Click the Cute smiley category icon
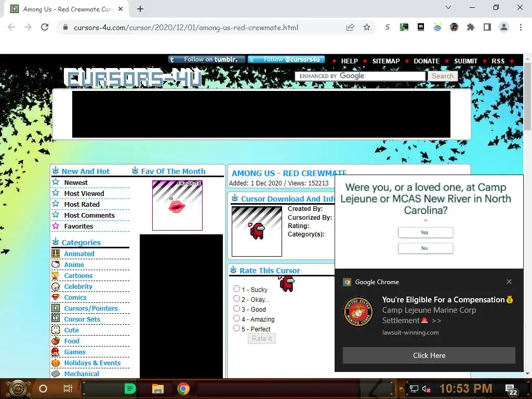The width and height of the screenshot is (532, 399). (56, 330)
